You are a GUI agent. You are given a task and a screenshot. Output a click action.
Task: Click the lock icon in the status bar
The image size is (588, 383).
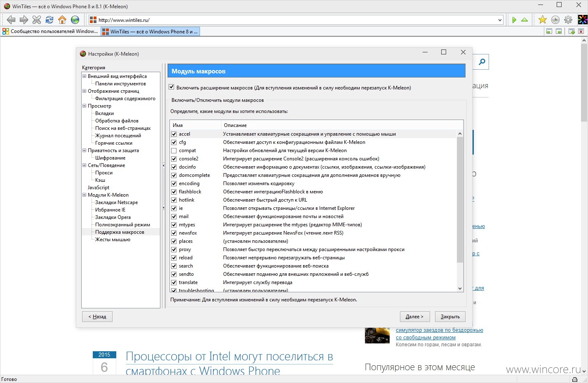(x=575, y=379)
